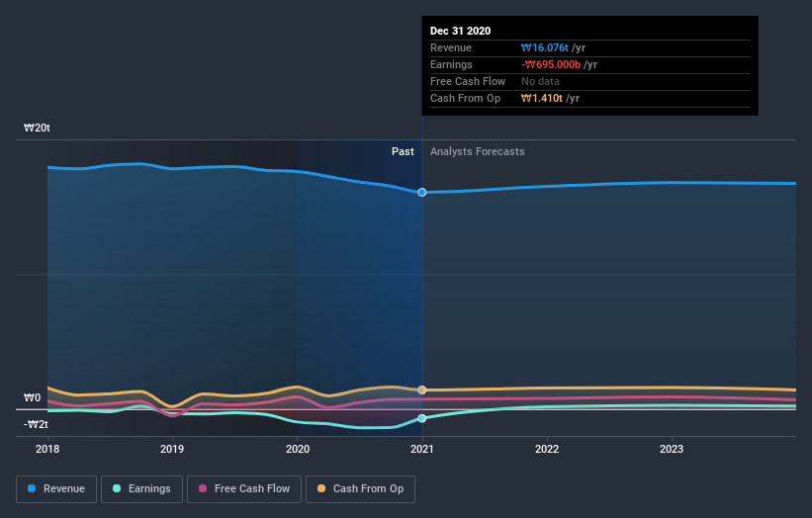Click the ₩0 y-axis label
Viewport: 812px width, 518px height.
tap(32, 397)
